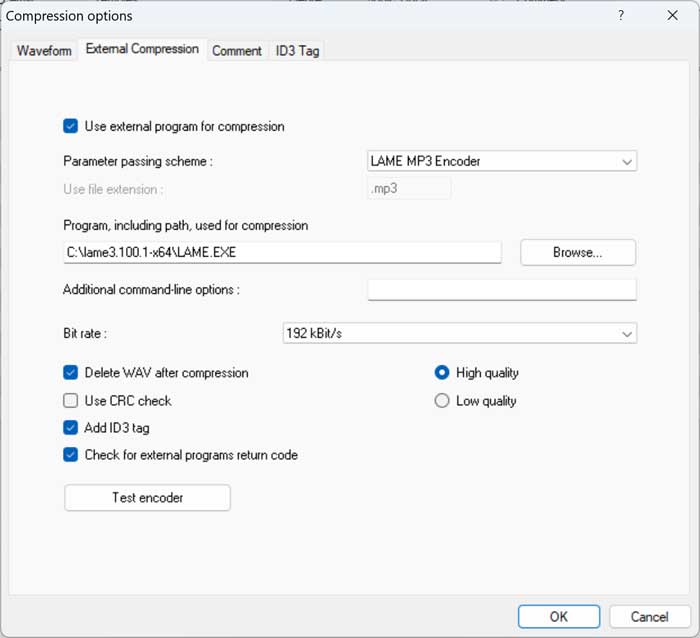
Task: Click the Browse... button
Action: point(578,252)
